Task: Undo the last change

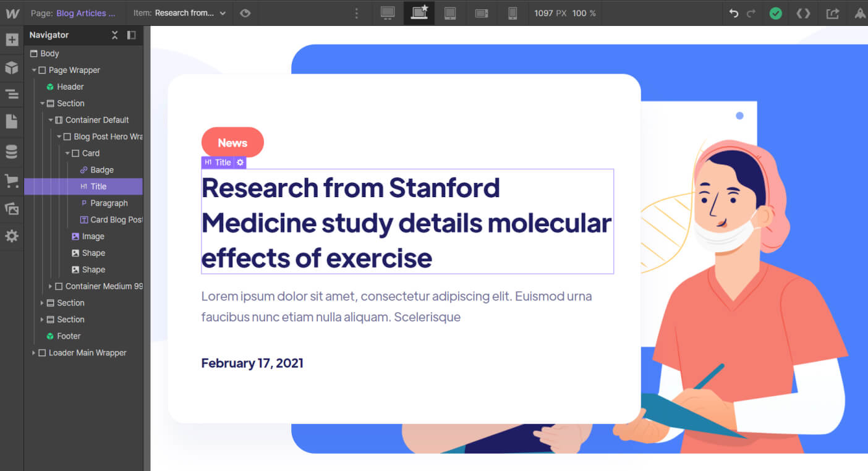Action: click(734, 13)
